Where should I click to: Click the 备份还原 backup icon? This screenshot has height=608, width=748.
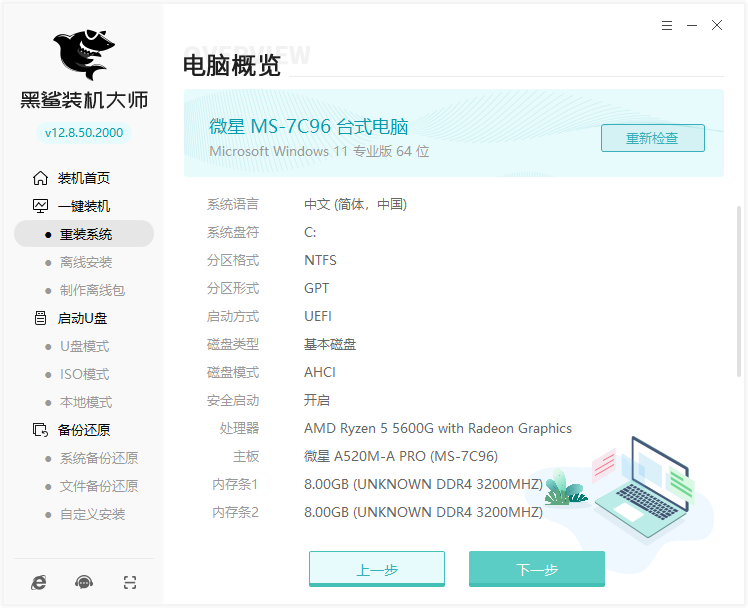coord(40,430)
